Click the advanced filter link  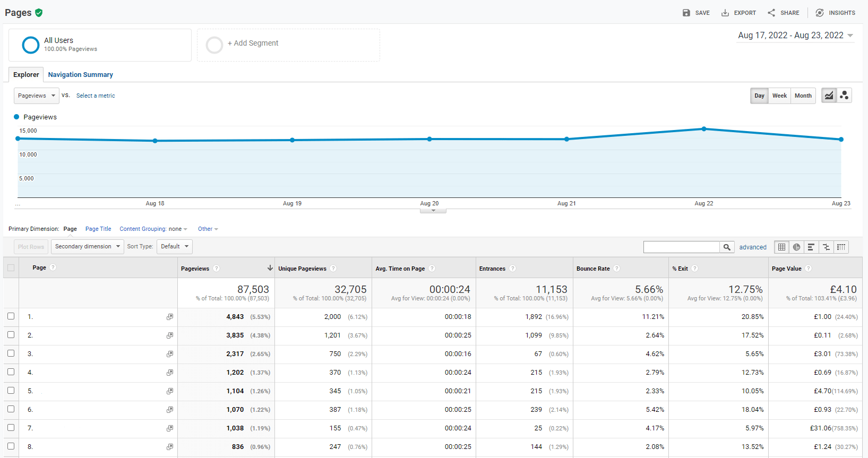[x=753, y=247]
